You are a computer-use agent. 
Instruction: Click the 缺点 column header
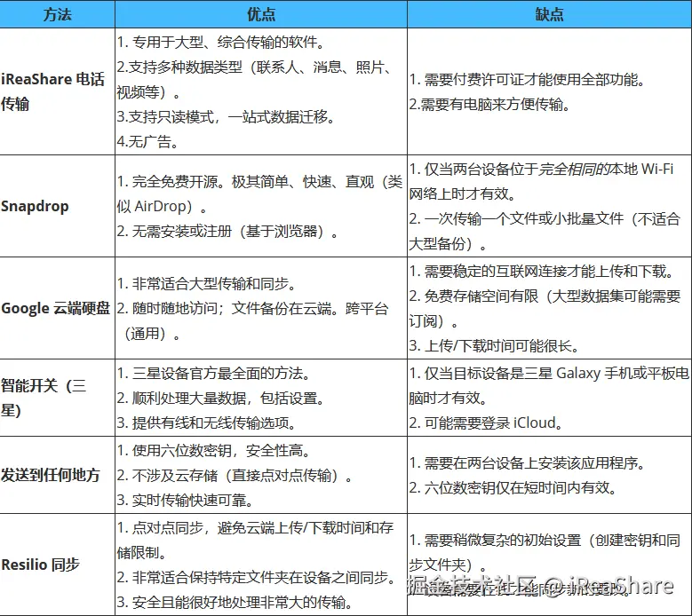pos(550,14)
